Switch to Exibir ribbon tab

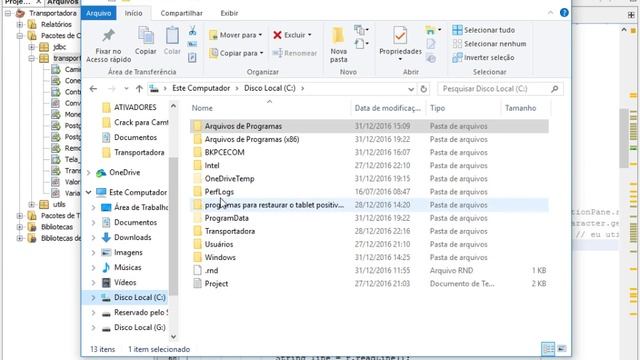pyautogui.click(x=229, y=13)
